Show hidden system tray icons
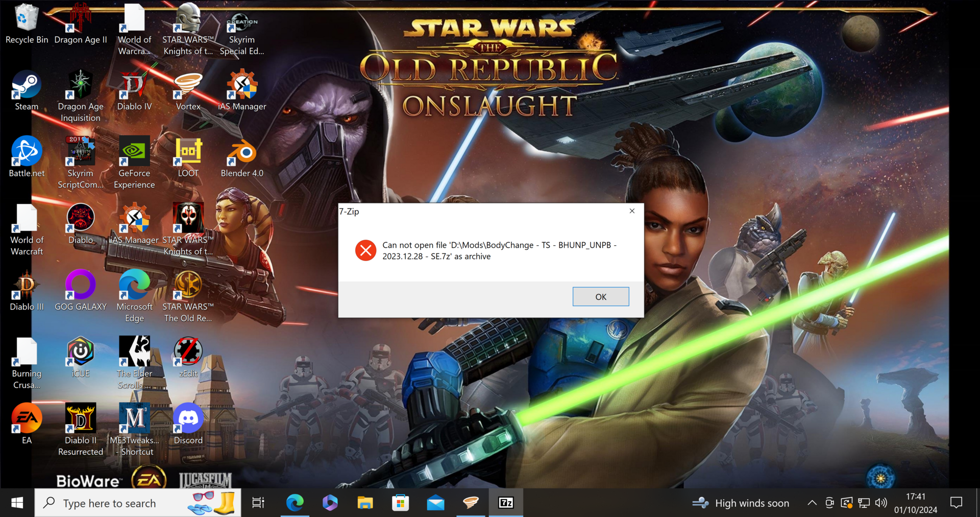Viewport: 980px width, 517px height. point(812,503)
